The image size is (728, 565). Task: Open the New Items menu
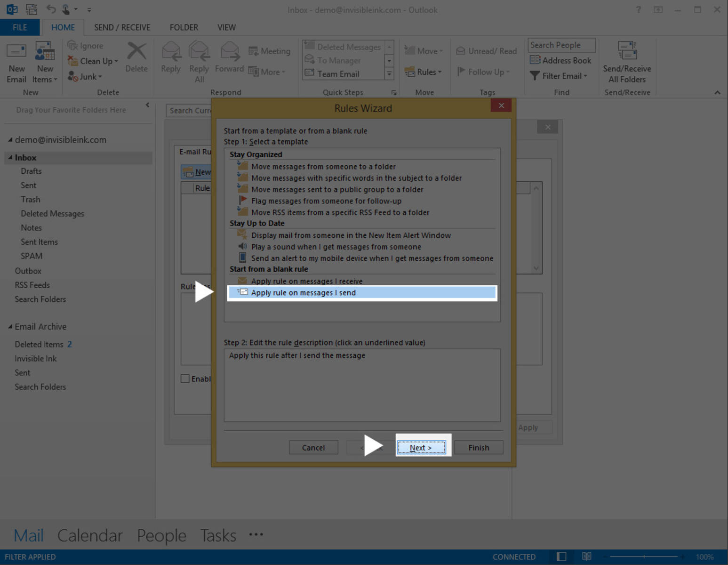coord(45,62)
